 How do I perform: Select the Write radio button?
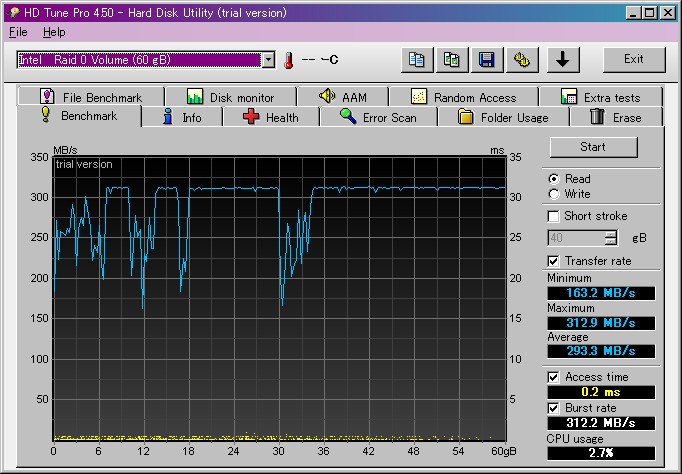(x=554, y=194)
